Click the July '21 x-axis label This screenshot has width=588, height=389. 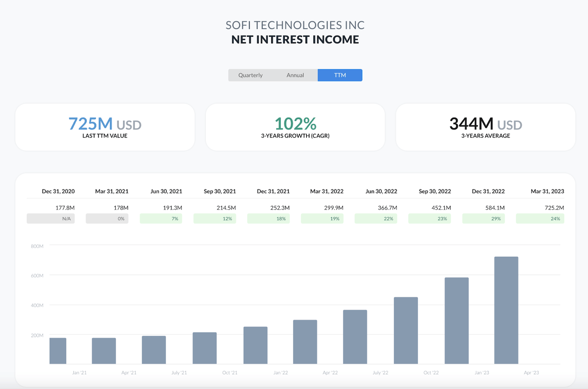(x=179, y=372)
